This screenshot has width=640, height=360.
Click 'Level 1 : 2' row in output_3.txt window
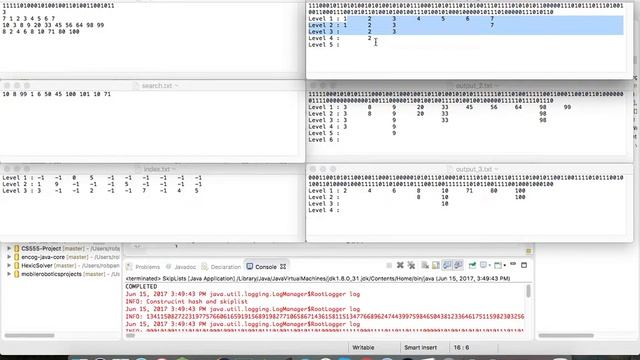click(x=416, y=191)
